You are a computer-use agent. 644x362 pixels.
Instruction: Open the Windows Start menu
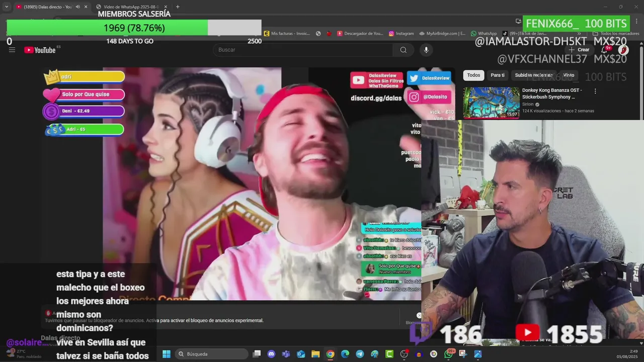167,354
